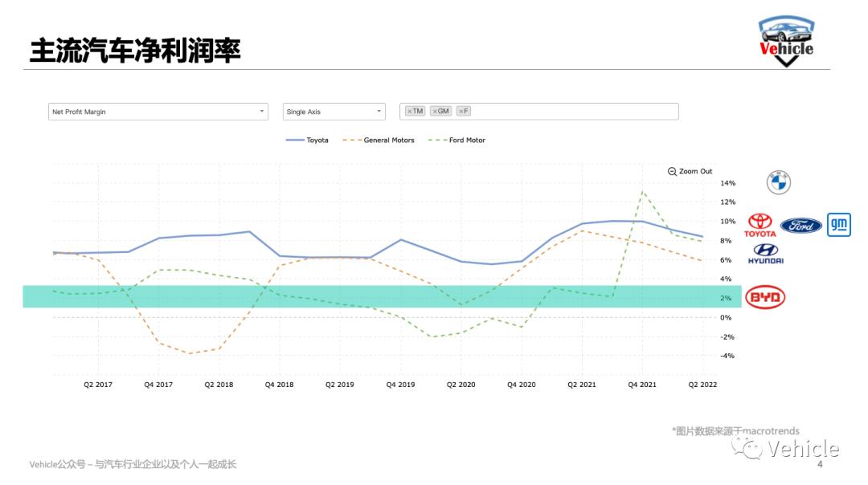The width and height of the screenshot is (868, 485).
Task: Click the Toyota logo
Action: [760, 225]
